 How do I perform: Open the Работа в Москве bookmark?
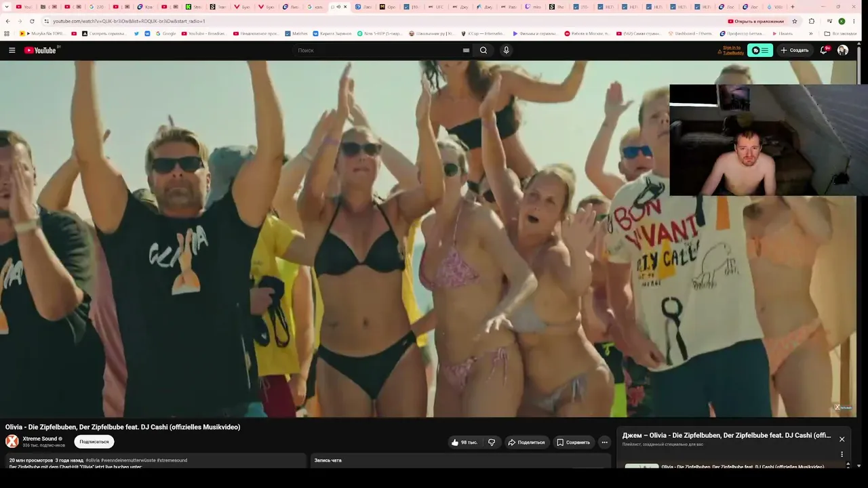point(587,33)
